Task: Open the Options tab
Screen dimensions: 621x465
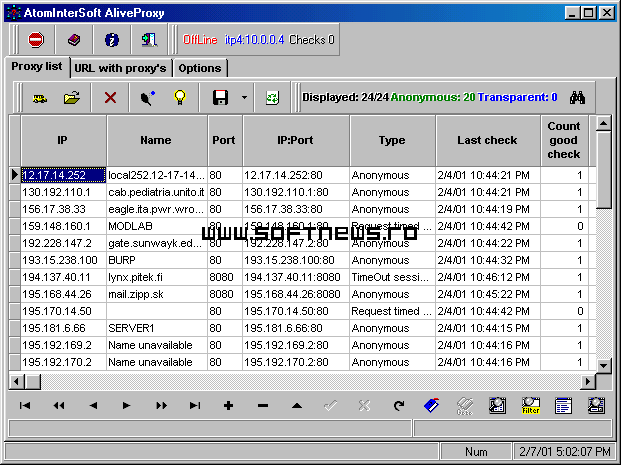Action: click(x=200, y=68)
